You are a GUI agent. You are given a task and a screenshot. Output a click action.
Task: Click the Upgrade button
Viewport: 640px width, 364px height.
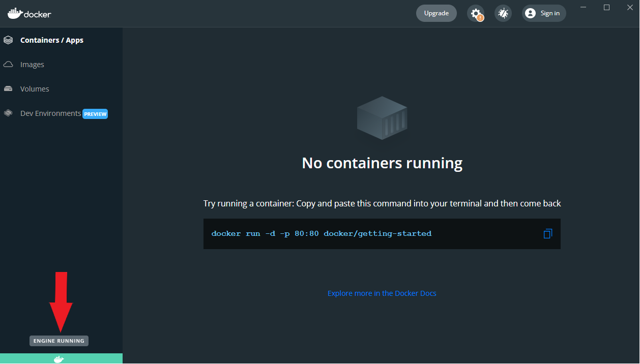(437, 13)
